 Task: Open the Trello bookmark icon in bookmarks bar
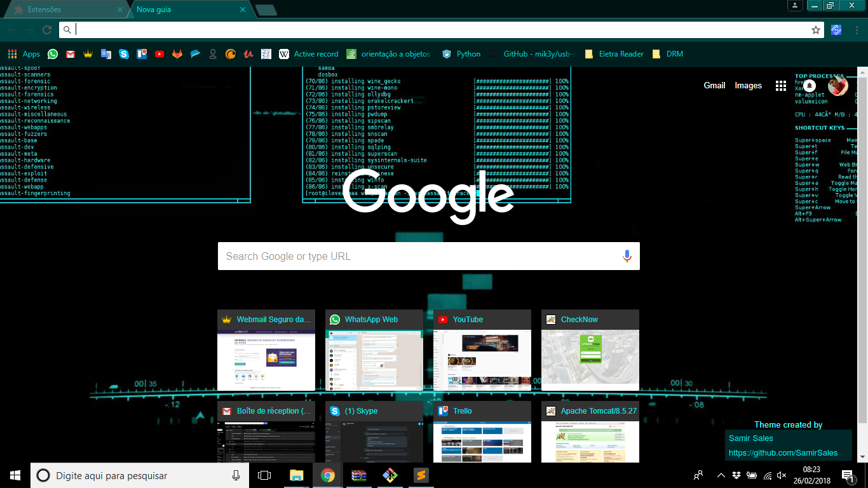pos(142,54)
